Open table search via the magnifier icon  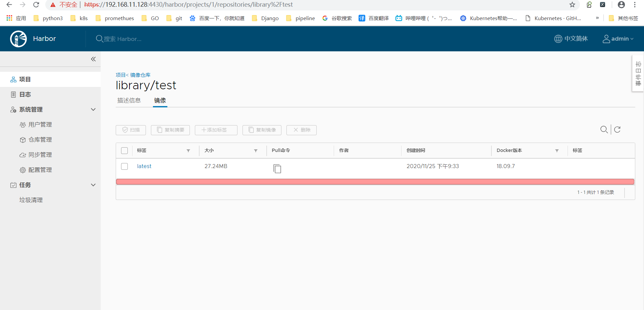604,130
